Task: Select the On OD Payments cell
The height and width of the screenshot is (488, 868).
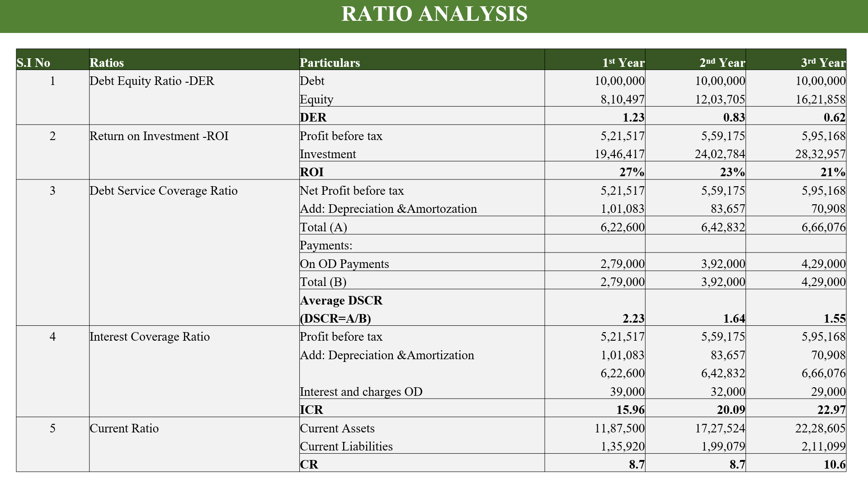Action: click(x=344, y=264)
